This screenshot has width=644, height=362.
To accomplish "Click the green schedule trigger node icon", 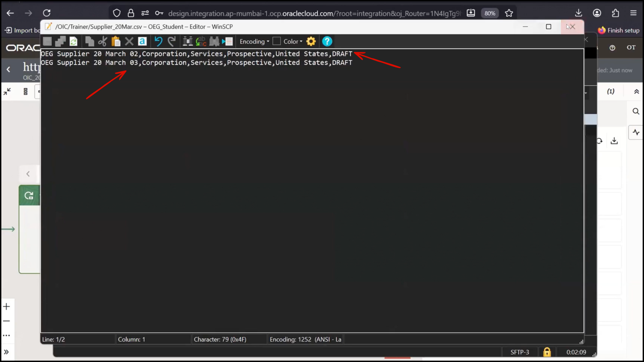I will pos(29,195).
